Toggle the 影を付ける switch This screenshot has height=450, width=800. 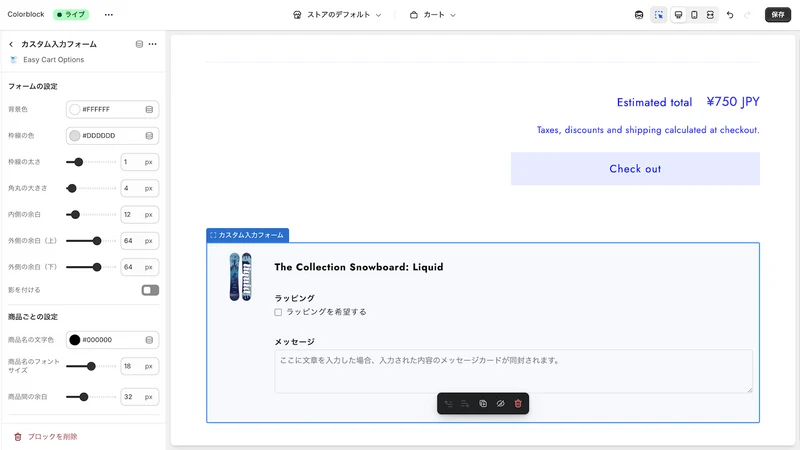(x=150, y=290)
